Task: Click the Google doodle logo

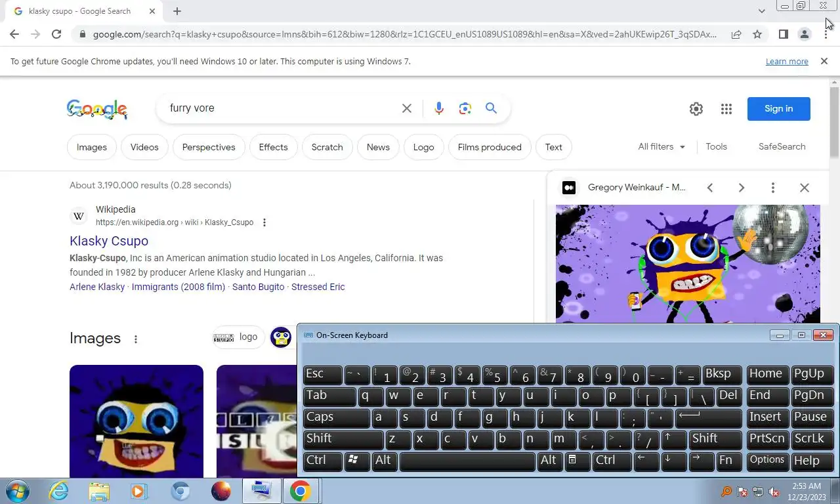Action: [97, 109]
